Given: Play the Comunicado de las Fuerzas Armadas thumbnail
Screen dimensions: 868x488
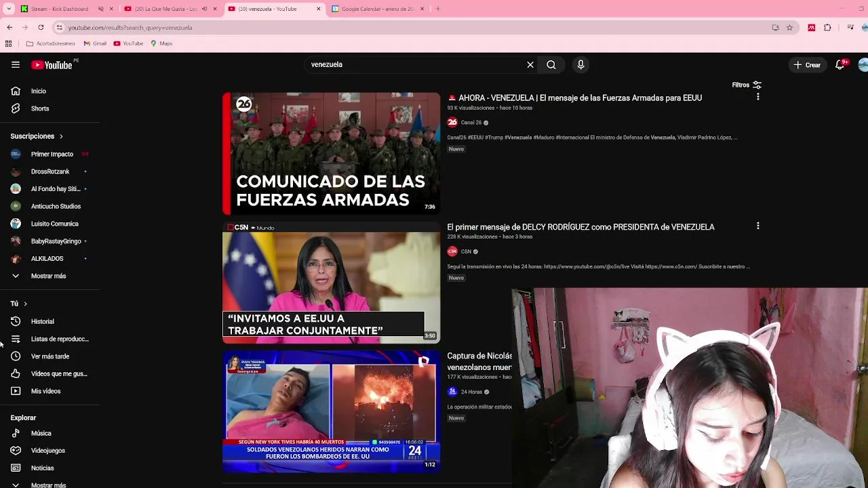Looking at the screenshot, I should [x=331, y=154].
